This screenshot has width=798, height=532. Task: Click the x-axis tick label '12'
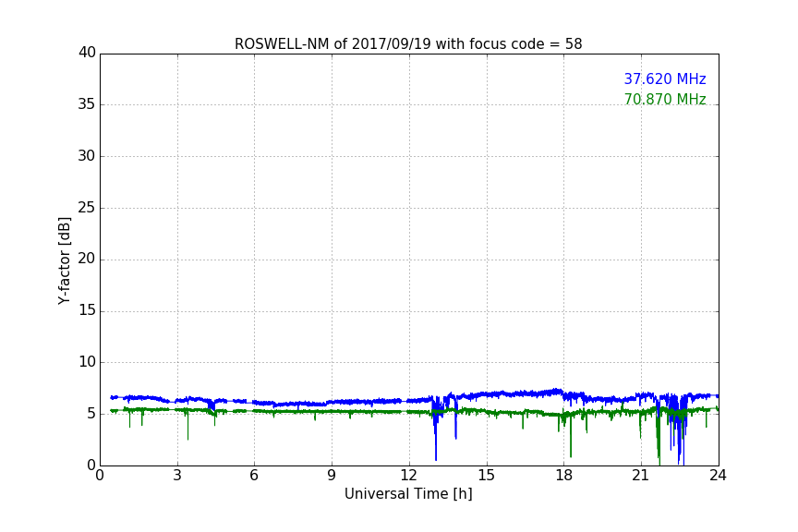409,476
